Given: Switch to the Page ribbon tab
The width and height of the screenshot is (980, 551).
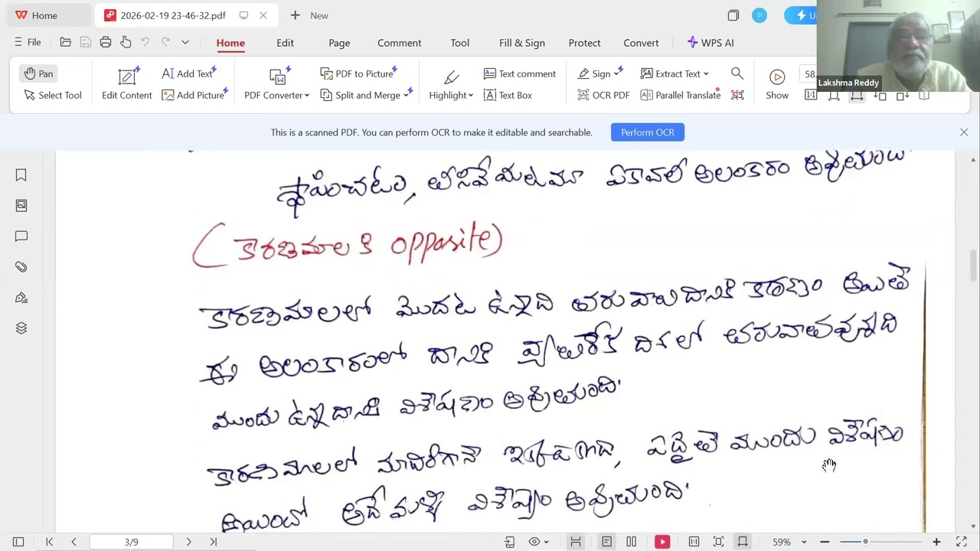Looking at the screenshot, I should point(339,43).
